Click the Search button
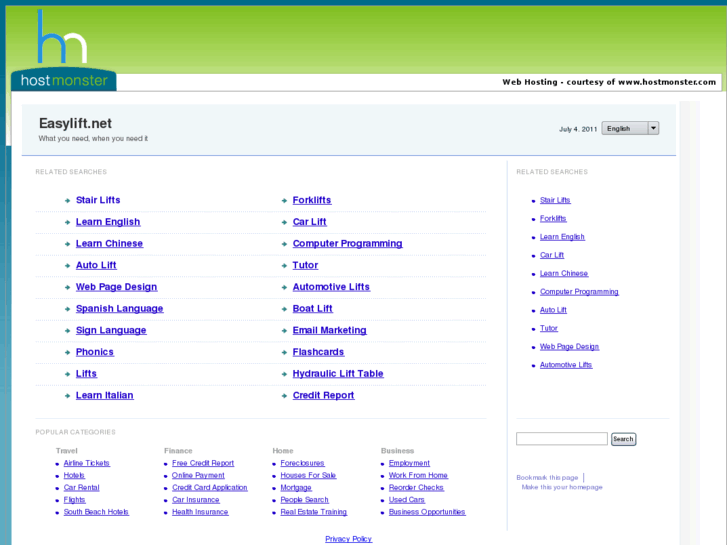The height and width of the screenshot is (545, 727). click(x=623, y=439)
